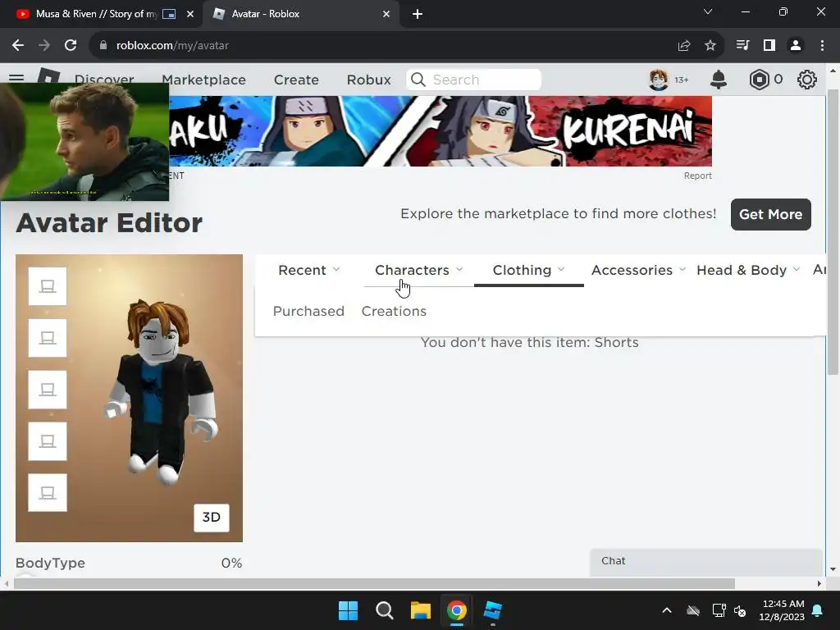Screen dimensions: 840x630
Task: Close the Avatar - Roblox tab
Action: coord(386,14)
